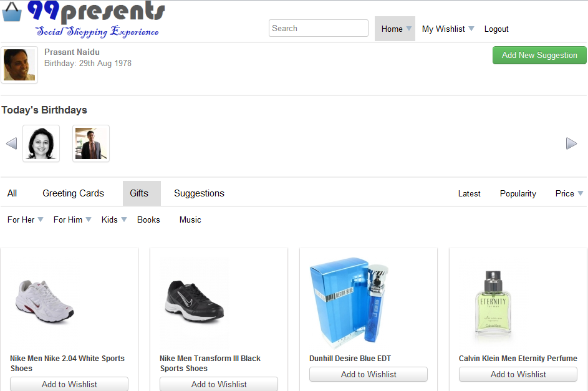The width and height of the screenshot is (588, 391).
Task: Expand the For Him category dropdown arrow
Action: pos(89,220)
